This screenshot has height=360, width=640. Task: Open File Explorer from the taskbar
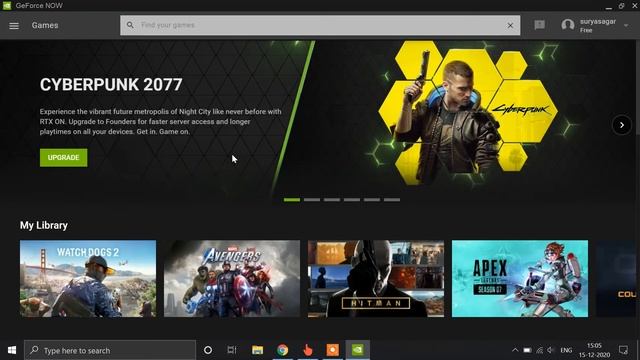click(x=257, y=350)
